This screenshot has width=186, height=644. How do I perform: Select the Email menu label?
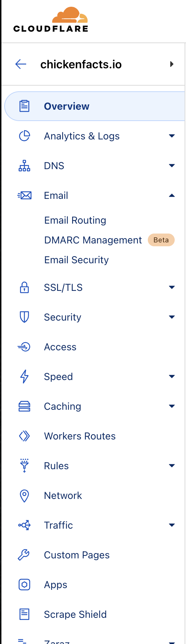coord(56,195)
